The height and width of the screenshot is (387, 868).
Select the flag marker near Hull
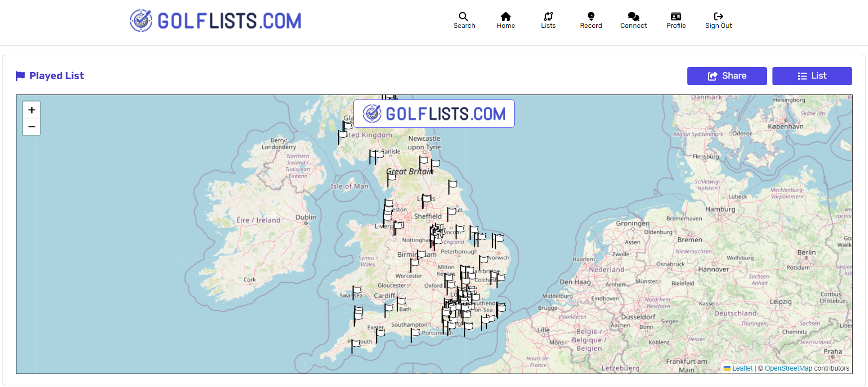coord(451,214)
